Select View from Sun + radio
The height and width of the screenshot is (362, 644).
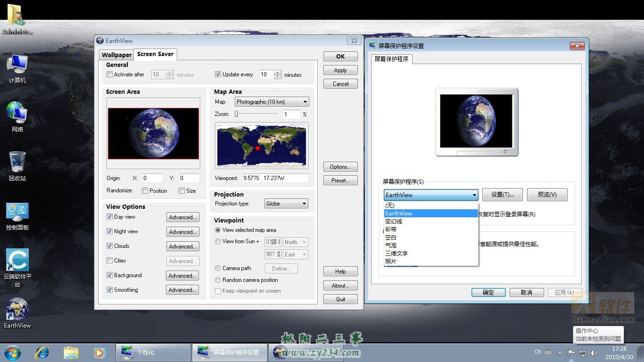pos(218,241)
